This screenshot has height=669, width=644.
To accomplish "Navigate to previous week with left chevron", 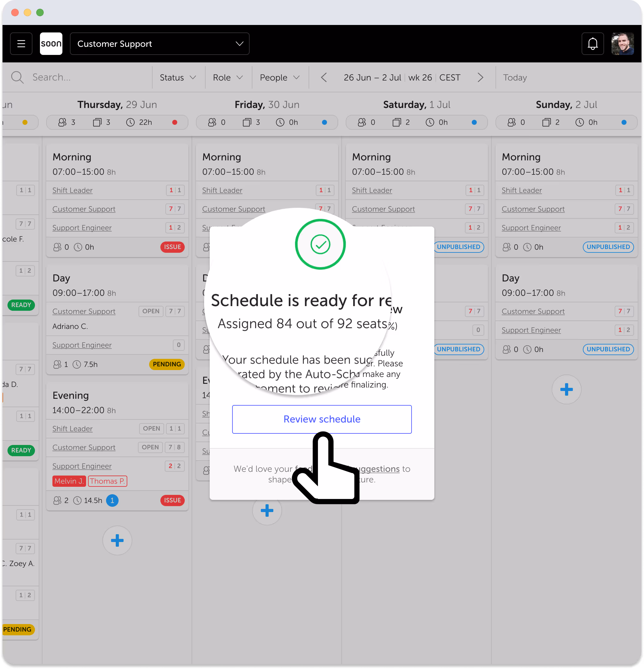I will click(x=324, y=77).
